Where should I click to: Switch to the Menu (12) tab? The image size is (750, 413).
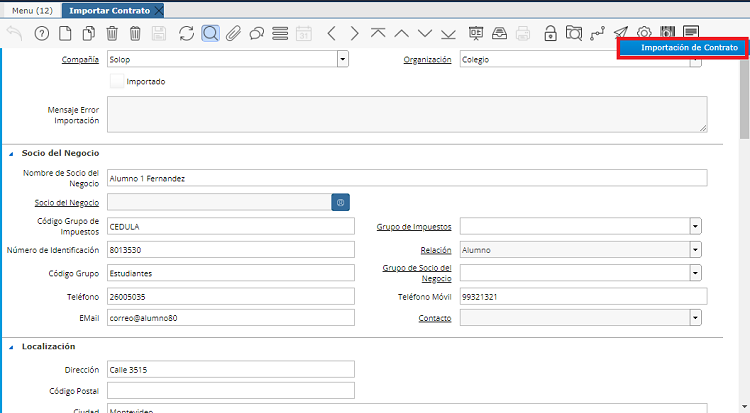[x=30, y=9]
